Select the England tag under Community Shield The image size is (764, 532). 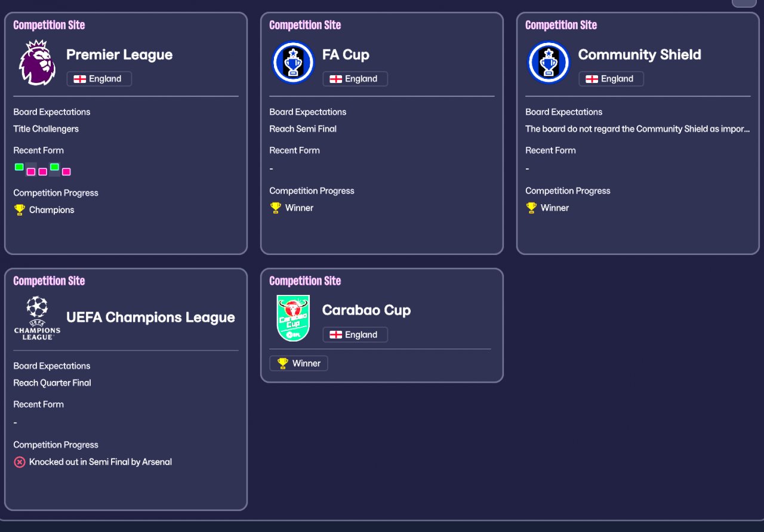coord(611,79)
